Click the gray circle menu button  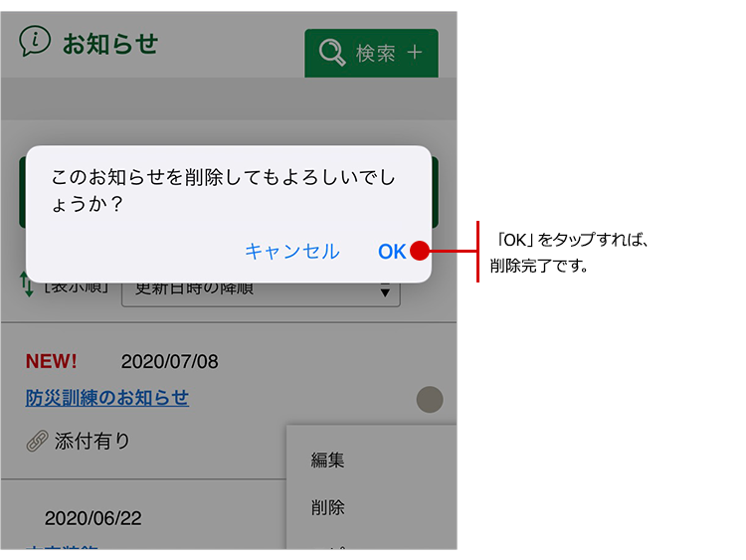pos(430,400)
